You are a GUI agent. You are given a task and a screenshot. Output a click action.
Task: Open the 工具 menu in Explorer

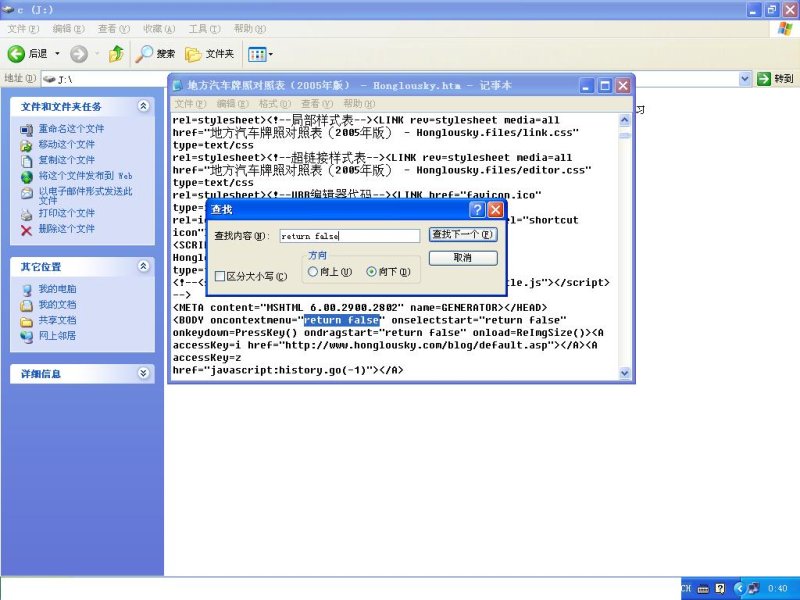click(x=204, y=29)
